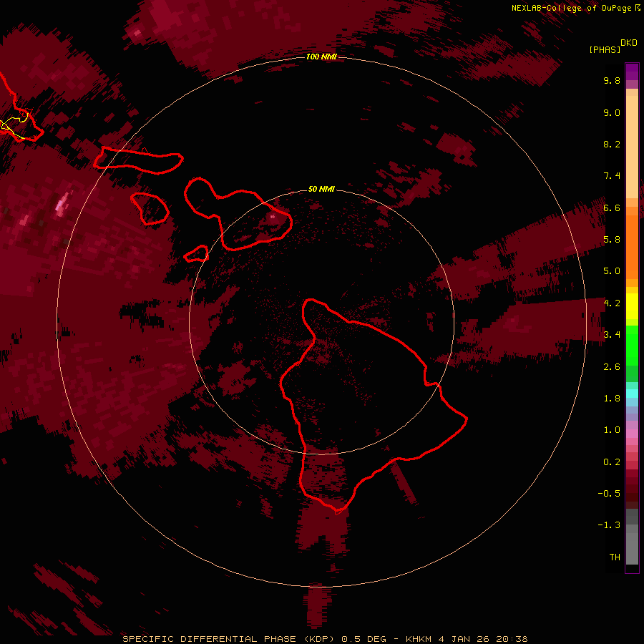
Task: Select the 5.0 legend value
Action: [x=612, y=271]
